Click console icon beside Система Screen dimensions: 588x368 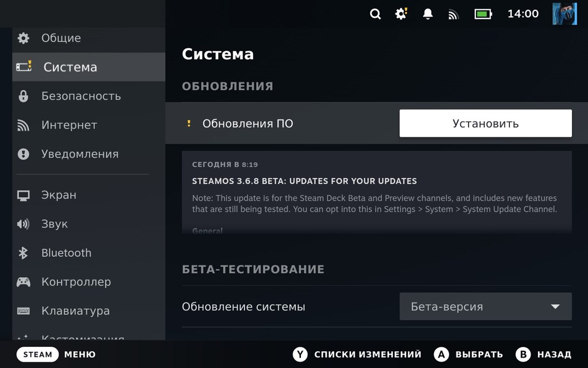tap(24, 67)
